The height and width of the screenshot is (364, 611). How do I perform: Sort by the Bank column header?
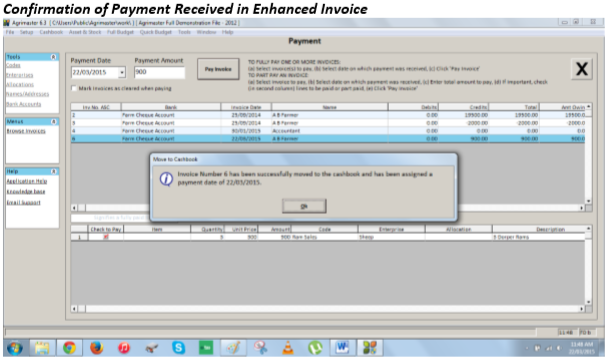point(171,107)
